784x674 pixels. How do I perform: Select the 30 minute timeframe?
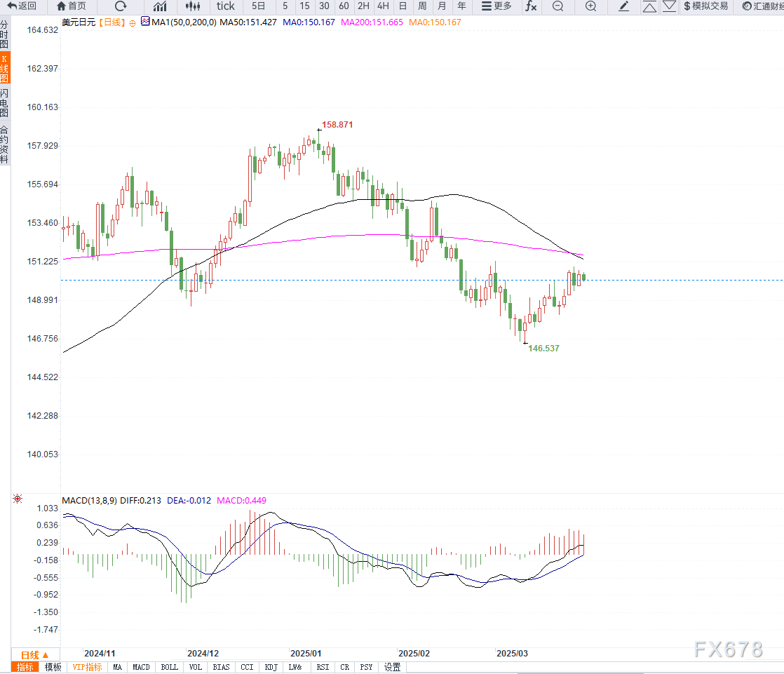pos(324,6)
